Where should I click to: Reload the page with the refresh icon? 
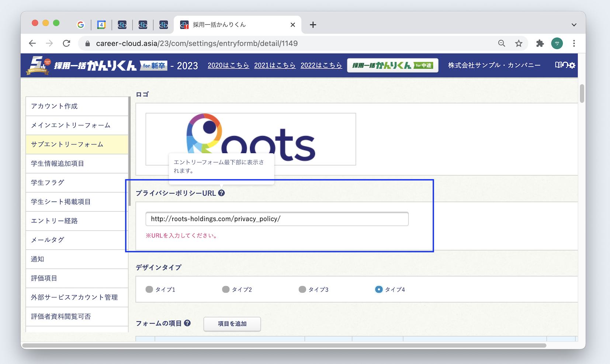pyautogui.click(x=66, y=43)
